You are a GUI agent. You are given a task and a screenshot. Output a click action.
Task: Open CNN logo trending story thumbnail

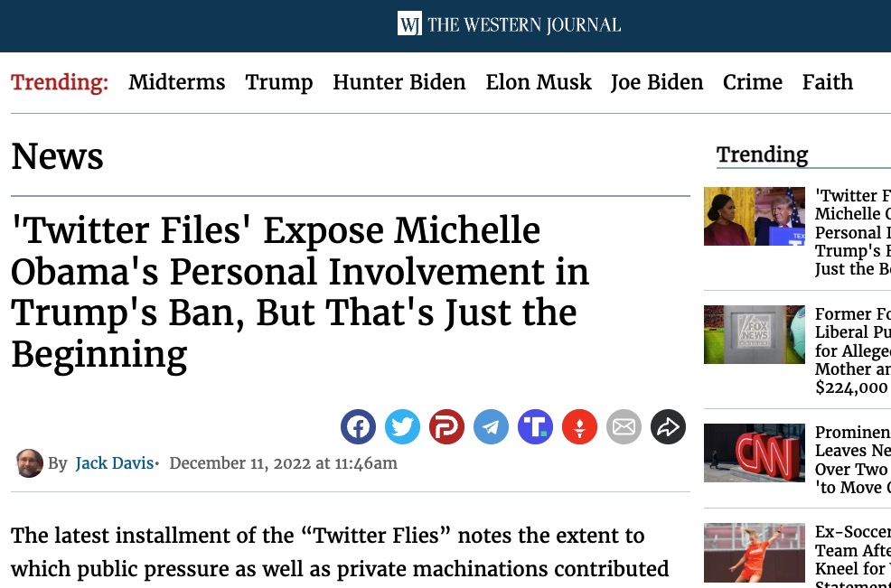pyautogui.click(x=755, y=453)
